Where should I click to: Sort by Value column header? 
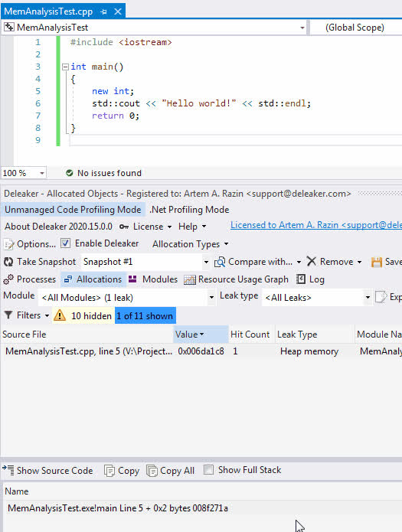(x=201, y=335)
